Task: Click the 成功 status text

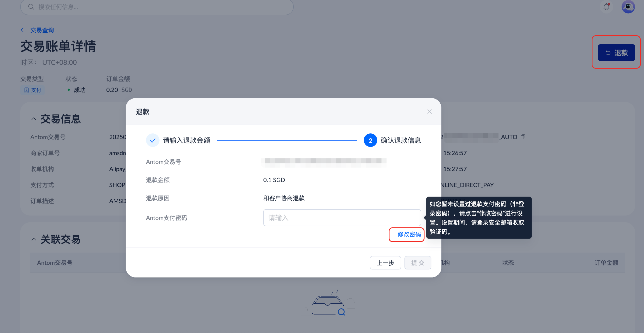Action: pyautogui.click(x=80, y=90)
